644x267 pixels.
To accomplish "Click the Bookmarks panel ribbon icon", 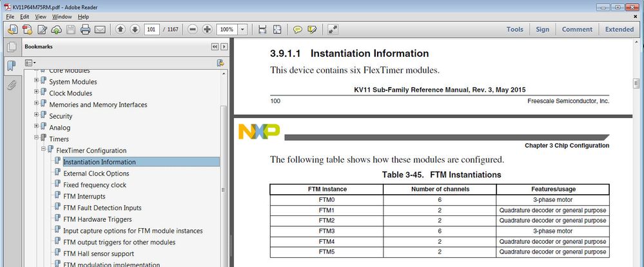I will (12, 66).
